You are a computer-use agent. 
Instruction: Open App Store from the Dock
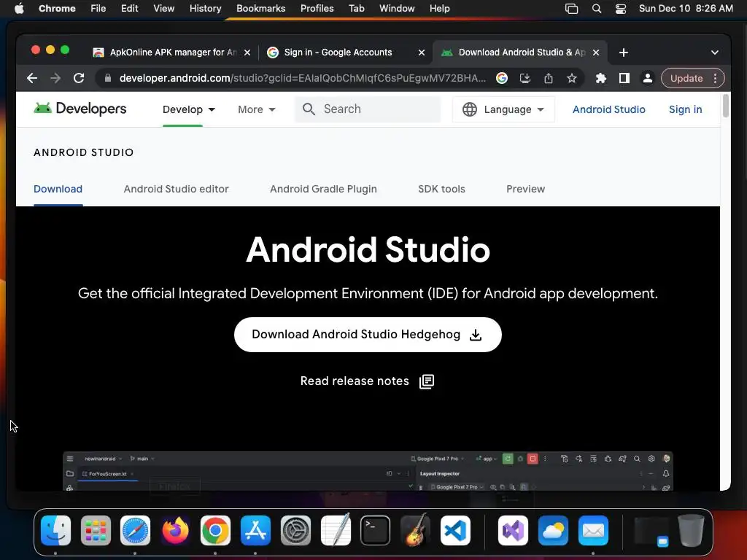[255, 531]
